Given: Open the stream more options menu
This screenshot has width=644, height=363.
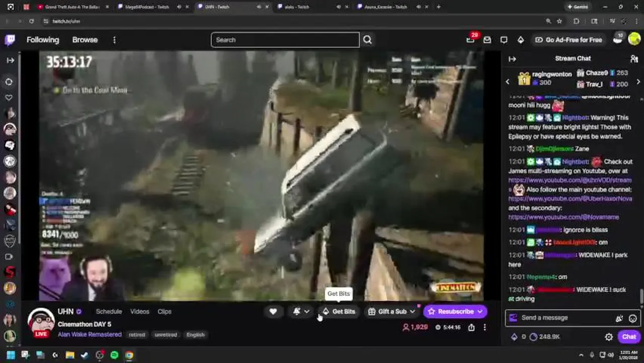Looking at the screenshot, I should (485, 327).
